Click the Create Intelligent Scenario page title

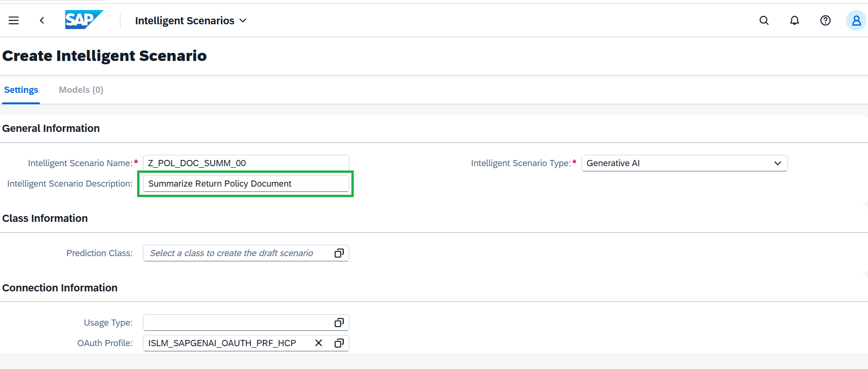tap(104, 56)
